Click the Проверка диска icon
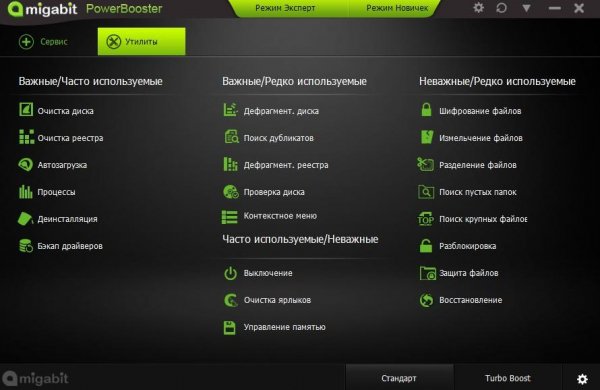Screen dimensions: 600x390 coord(231,192)
